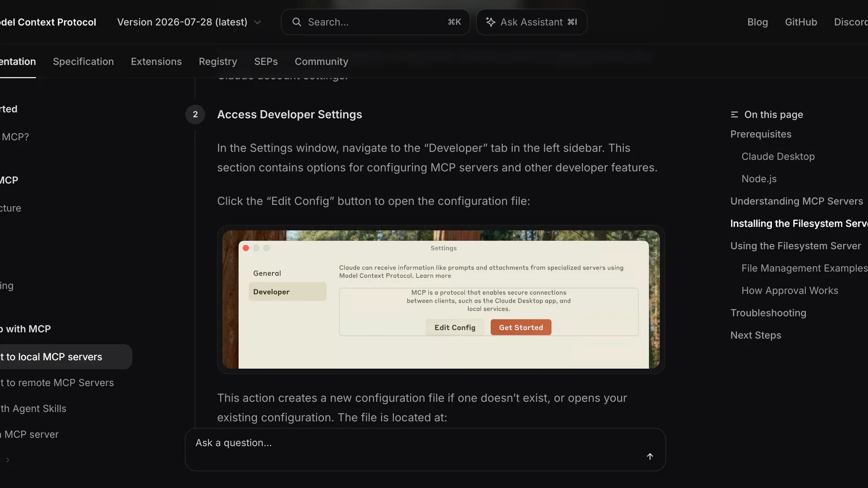This screenshot has width=868, height=488.
Task: Open the local MCP servers sidebar item
Action: point(65,357)
